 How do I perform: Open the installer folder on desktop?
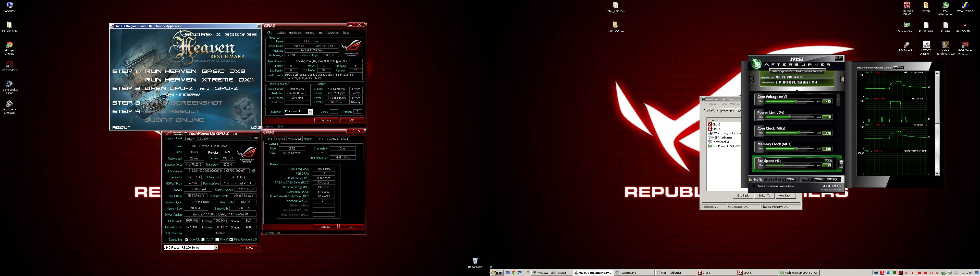pos(9,27)
